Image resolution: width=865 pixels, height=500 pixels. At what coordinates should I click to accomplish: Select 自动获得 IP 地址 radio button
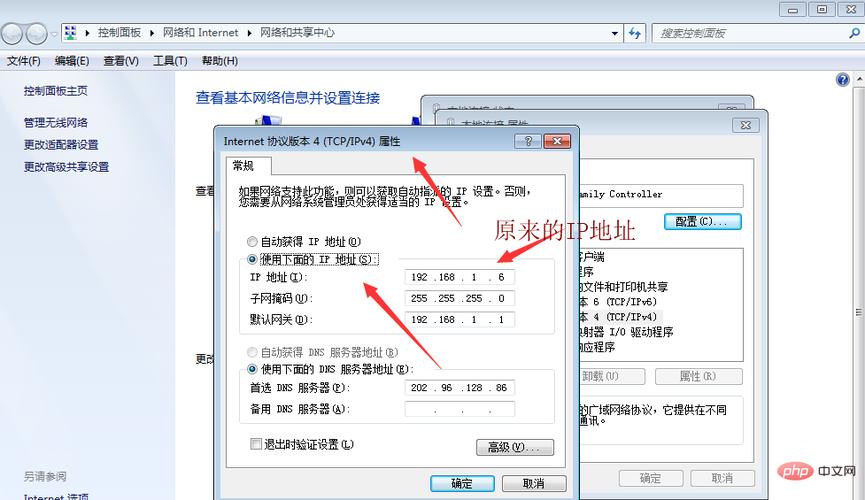tap(251, 242)
